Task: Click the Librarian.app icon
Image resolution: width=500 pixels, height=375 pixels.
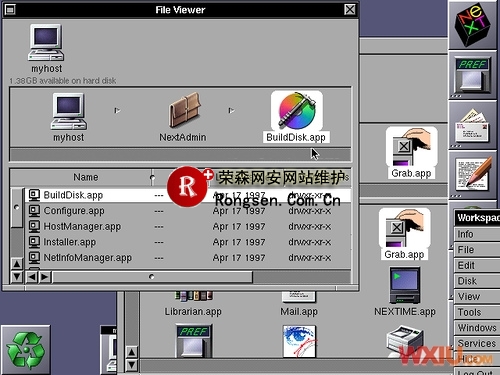Action: tap(193, 295)
